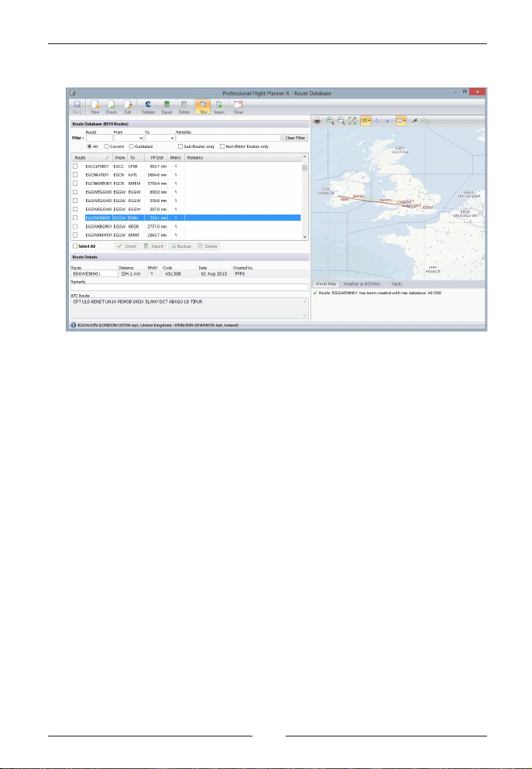
Task: Click the Validate route icon
Action: (148, 107)
